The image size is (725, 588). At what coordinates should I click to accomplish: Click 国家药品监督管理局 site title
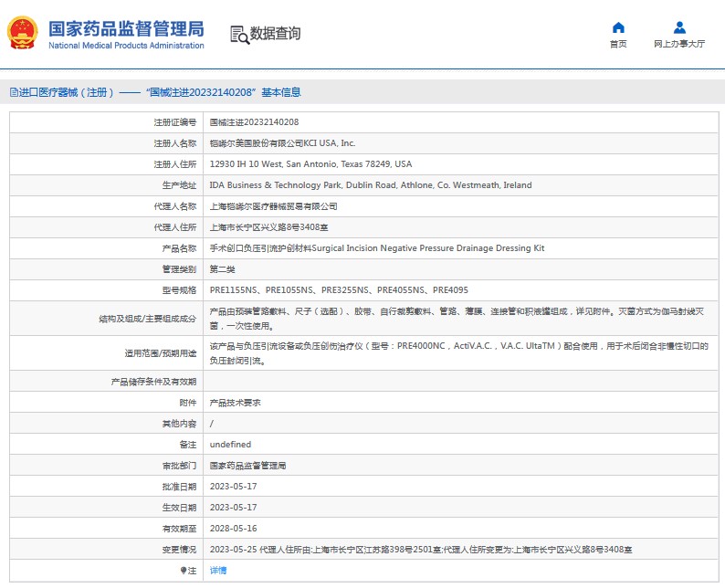click(x=126, y=28)
